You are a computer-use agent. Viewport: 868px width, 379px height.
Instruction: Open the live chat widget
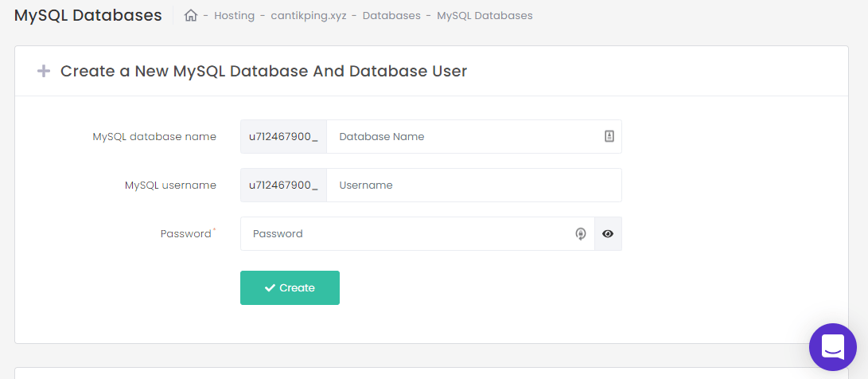tap(832, 346)
